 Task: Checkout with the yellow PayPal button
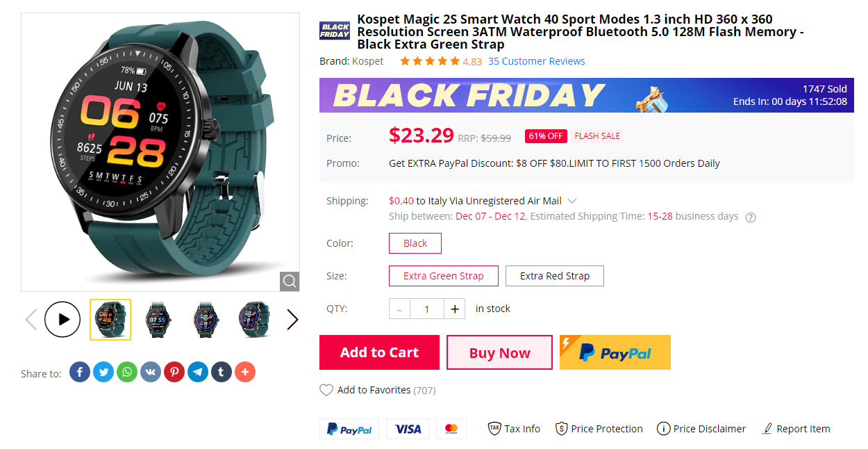(615, 352)
